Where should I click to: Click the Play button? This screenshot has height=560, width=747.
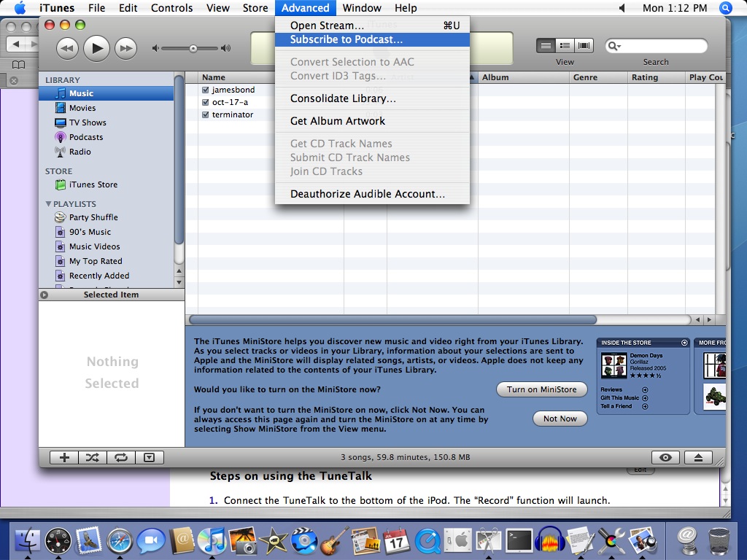[x=97, y=48]
